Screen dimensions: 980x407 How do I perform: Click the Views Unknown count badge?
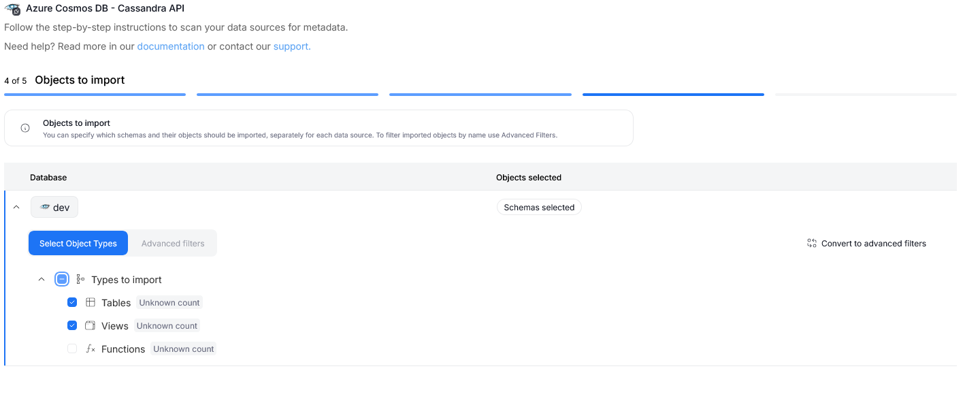pos(167,325)
